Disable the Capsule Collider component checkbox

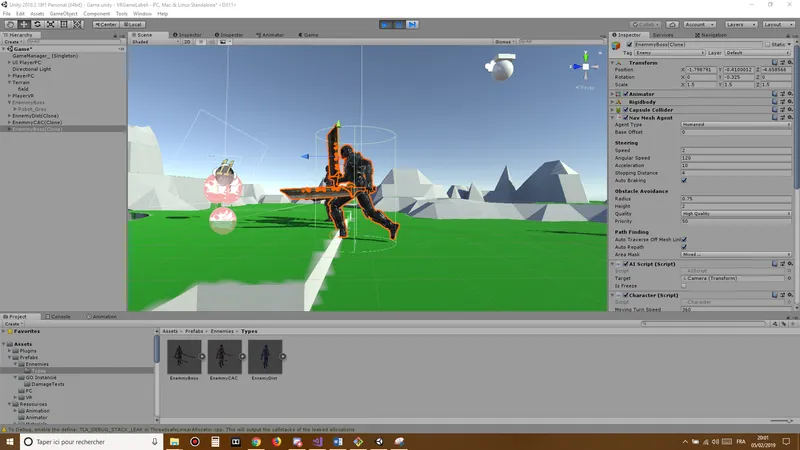point(626,110)
